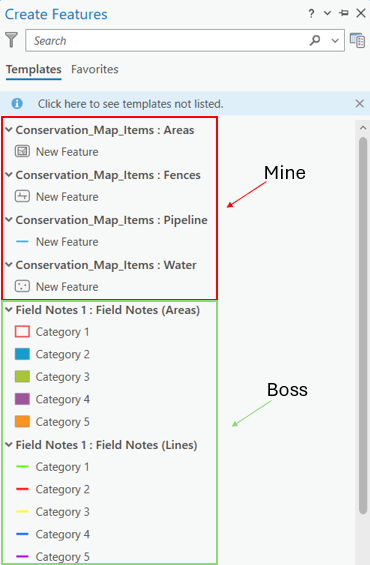The height and width of the screenshot is (565, 370).
Task: Select Fences line New Feature icon
Action: coord(22,196)
